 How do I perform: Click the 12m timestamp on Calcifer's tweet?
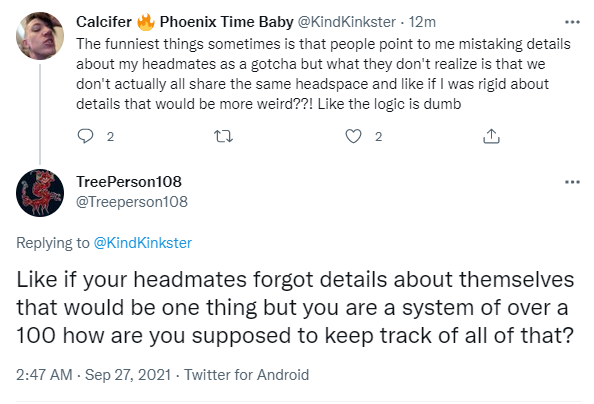point(422,22)
